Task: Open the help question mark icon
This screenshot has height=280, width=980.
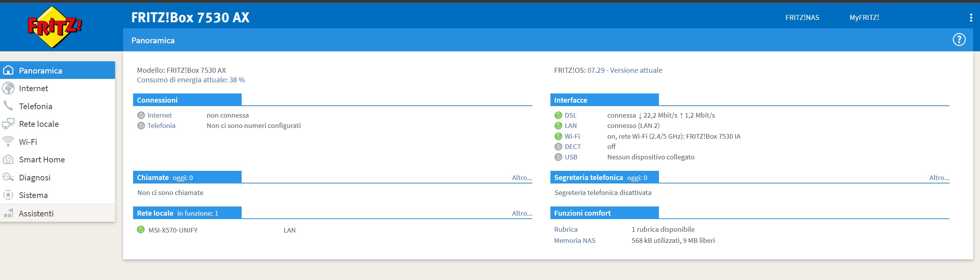Action: 959,39
